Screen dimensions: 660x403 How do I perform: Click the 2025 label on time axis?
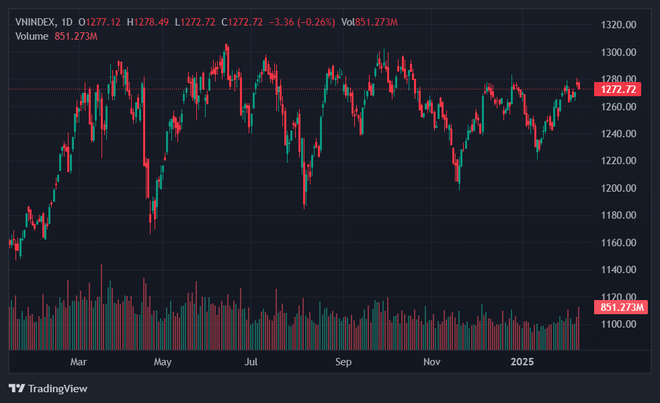(522, 362)
